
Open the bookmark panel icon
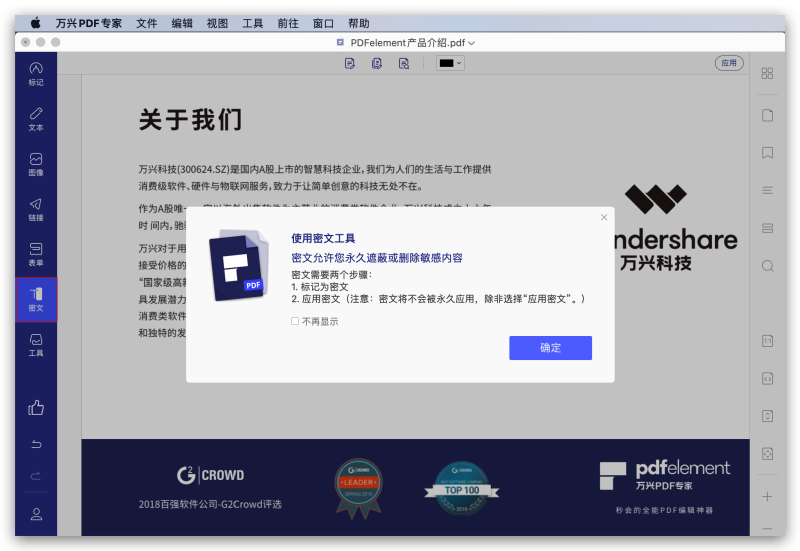point(767,153)
